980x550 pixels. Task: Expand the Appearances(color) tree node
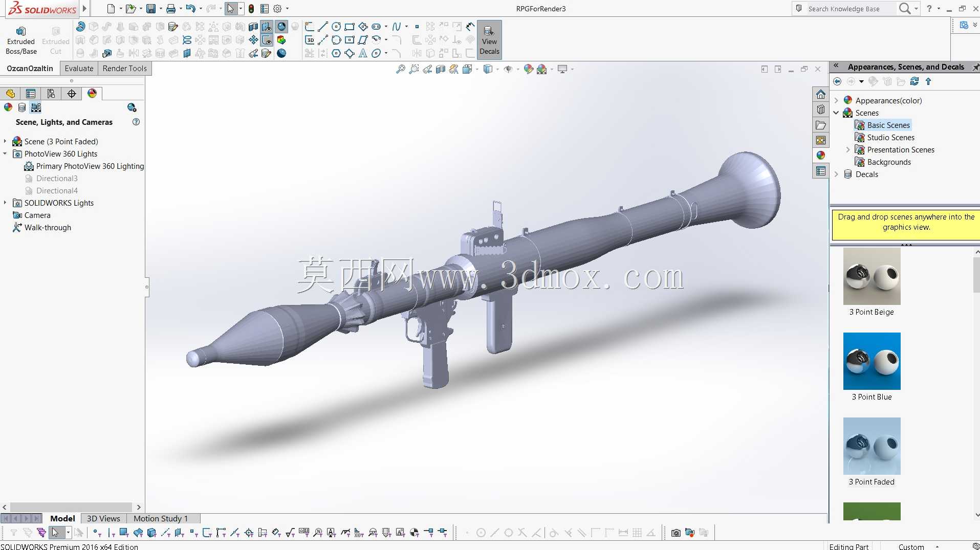pyautogui.click(x=836, y=100)
